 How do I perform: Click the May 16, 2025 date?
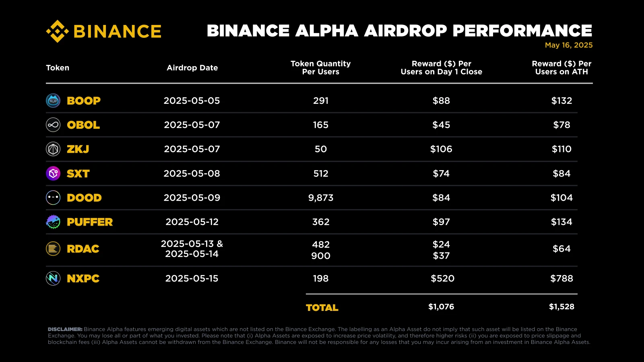pos(568,45)
